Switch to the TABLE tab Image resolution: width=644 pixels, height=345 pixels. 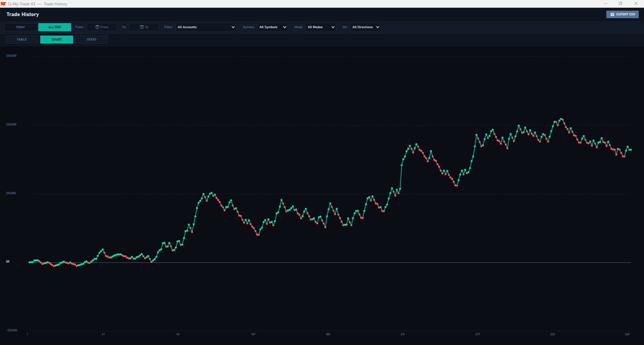point(22,40)
